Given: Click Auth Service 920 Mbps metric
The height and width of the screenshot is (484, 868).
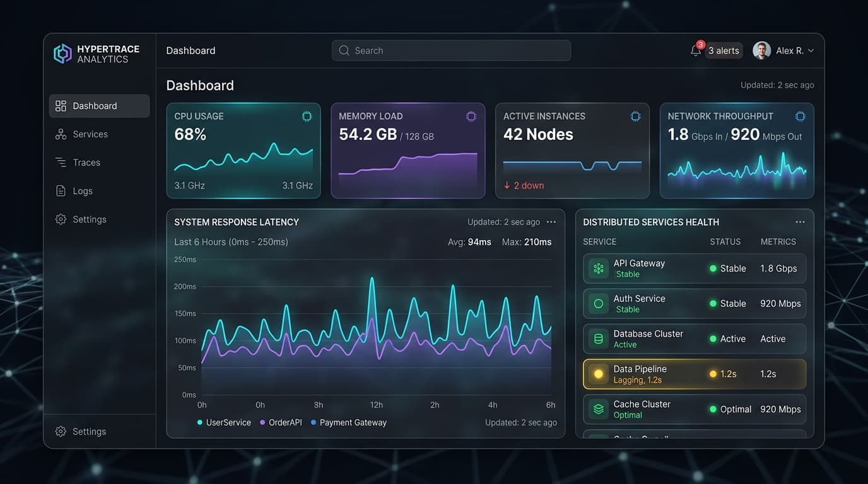Looking at the screenshot, I should pos(780,304).
